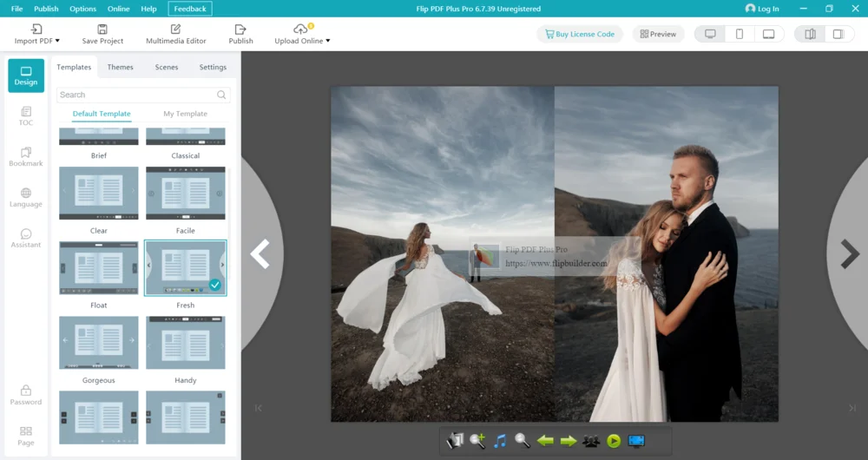Select single page view layout toggle
This screenshot has width=868, height=460.
pyautogui.click(x=838, y=34)
